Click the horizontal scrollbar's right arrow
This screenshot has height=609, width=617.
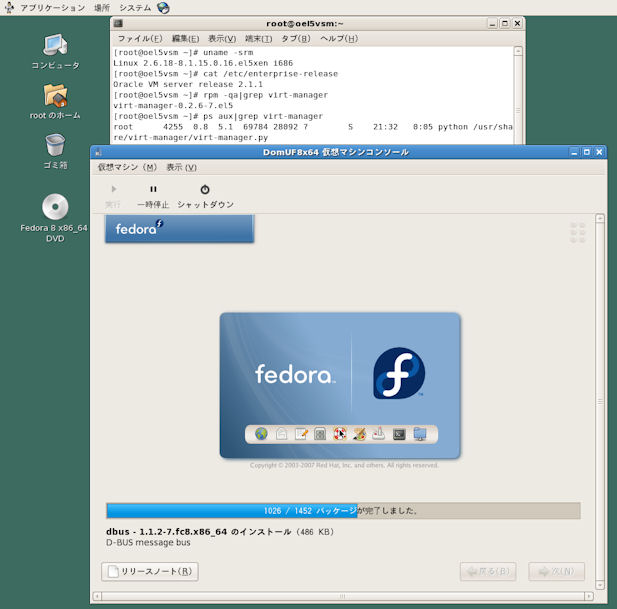[x=589, y=596]
